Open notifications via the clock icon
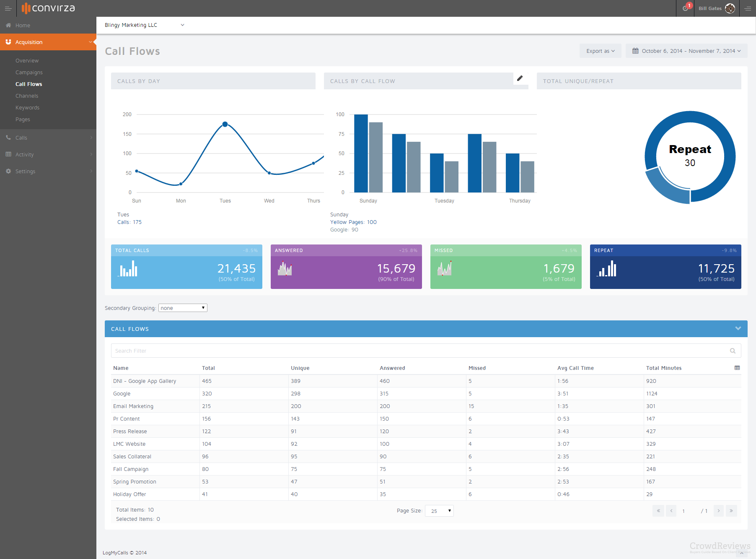Screen dimensions: 756x559 pos(686,8)
